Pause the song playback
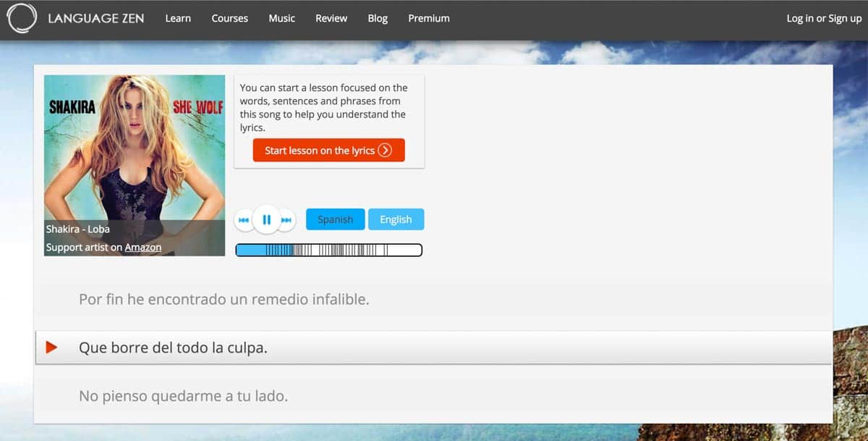The width and height of the screenshot is (868, 441). 266,219
